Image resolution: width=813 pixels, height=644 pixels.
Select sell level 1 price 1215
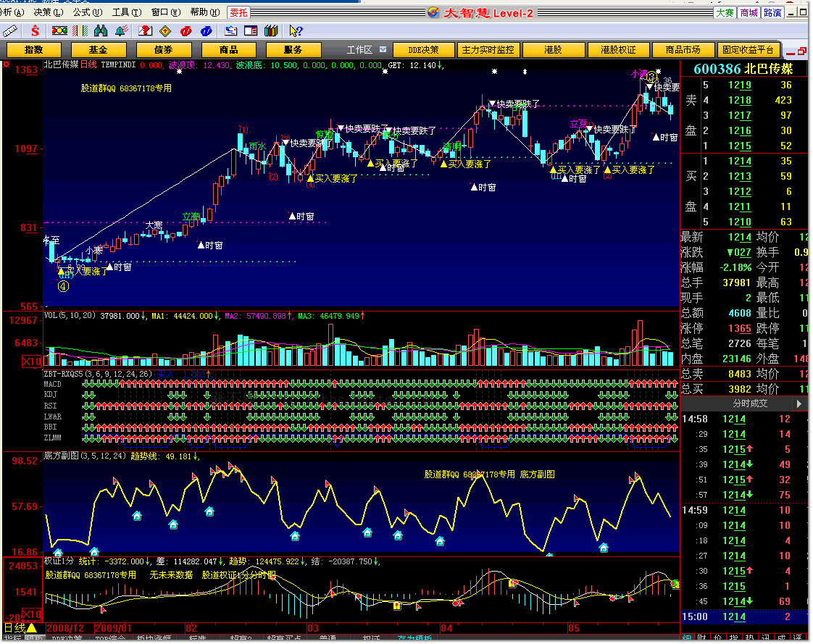739,146
